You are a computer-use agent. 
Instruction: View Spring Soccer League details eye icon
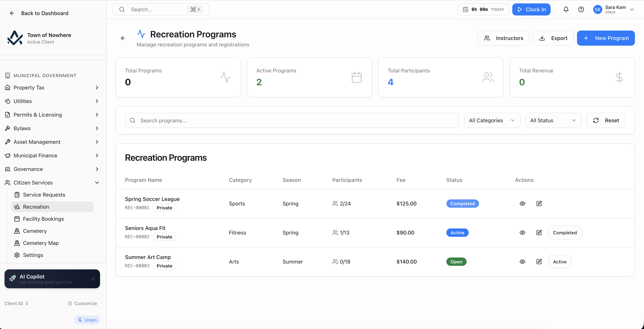522,204
